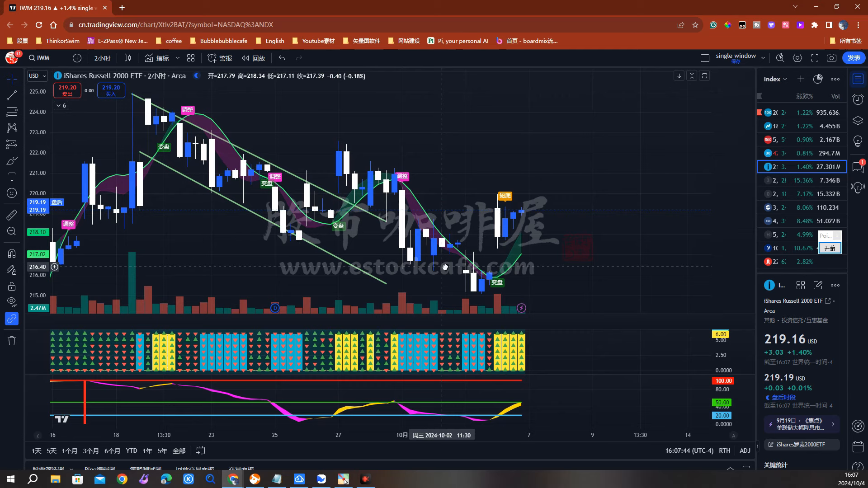868x488 pixels.
Task: Click the 回放 replay button
Action: (x=254, y=58)
